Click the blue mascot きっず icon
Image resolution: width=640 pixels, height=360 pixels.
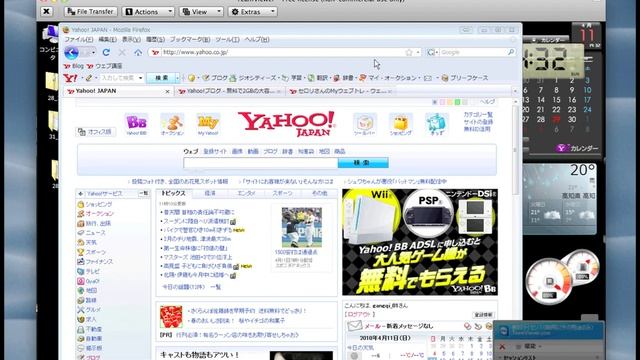click(436, 124)
